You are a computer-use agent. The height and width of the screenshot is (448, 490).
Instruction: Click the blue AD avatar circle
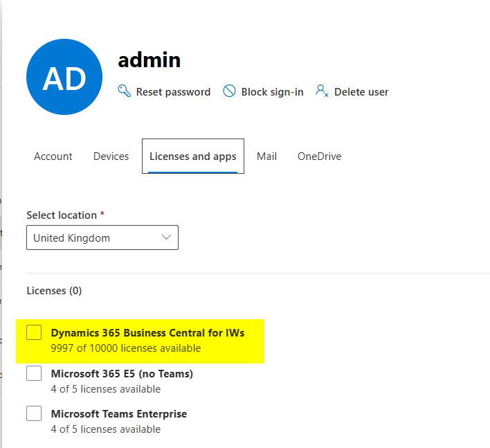pos(64,78)
